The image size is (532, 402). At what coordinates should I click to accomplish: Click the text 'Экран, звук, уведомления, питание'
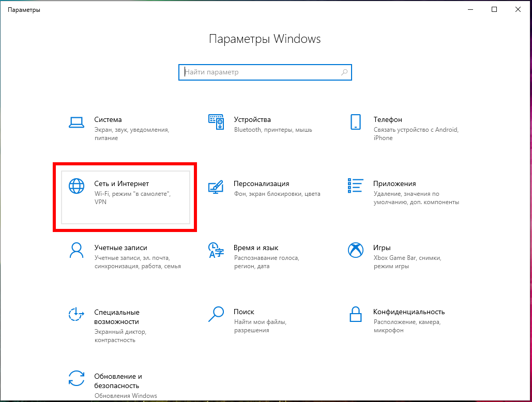[132, 134]
